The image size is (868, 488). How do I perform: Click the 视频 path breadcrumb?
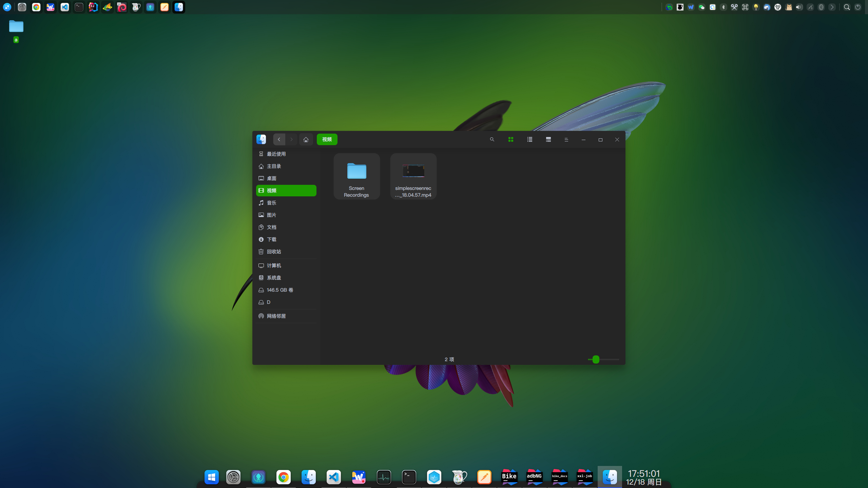click(327, 139)
